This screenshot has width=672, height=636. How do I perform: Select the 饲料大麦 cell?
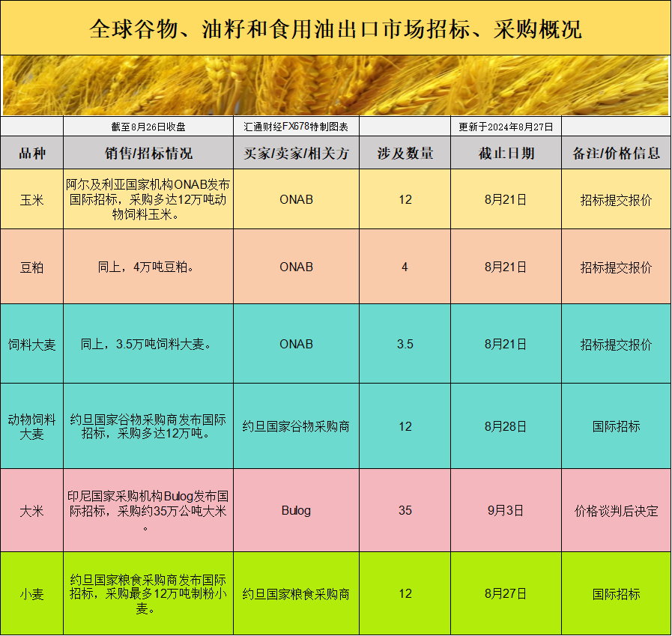pyautogui.click(x=31, y=344)
